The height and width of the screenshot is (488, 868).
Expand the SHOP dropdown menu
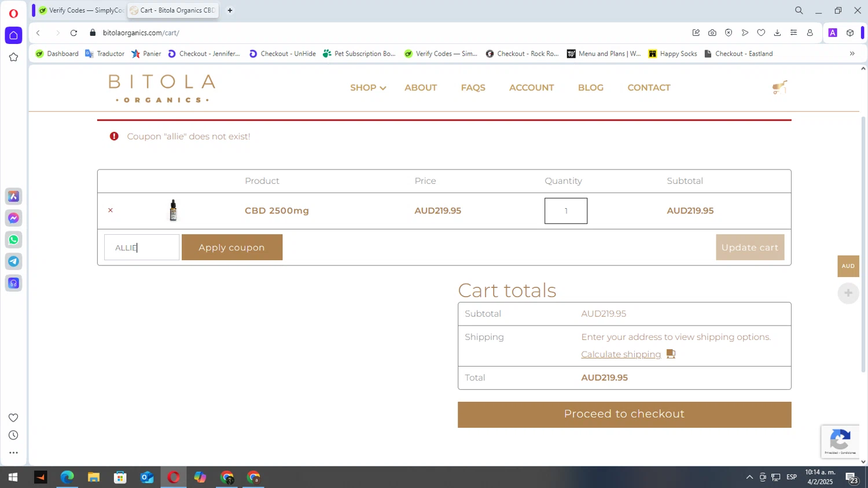[367, 88]
